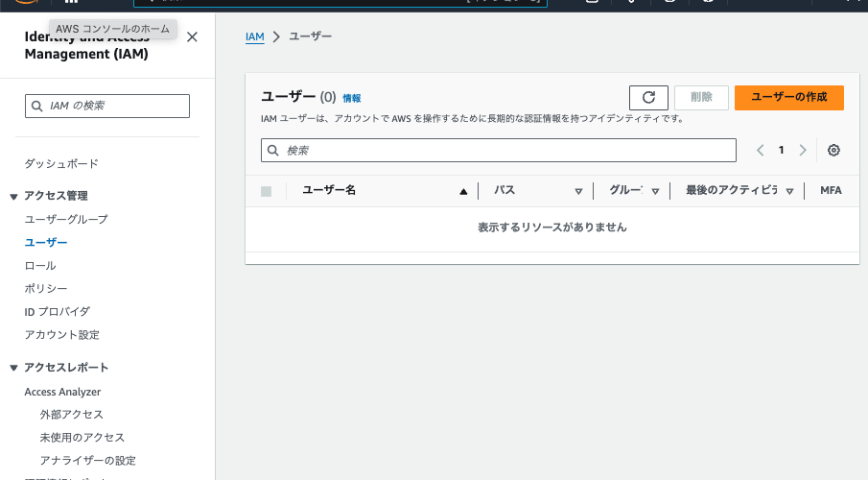
Task: Toggle the select-all users checkbox
Action: click(x=267, y=191)
